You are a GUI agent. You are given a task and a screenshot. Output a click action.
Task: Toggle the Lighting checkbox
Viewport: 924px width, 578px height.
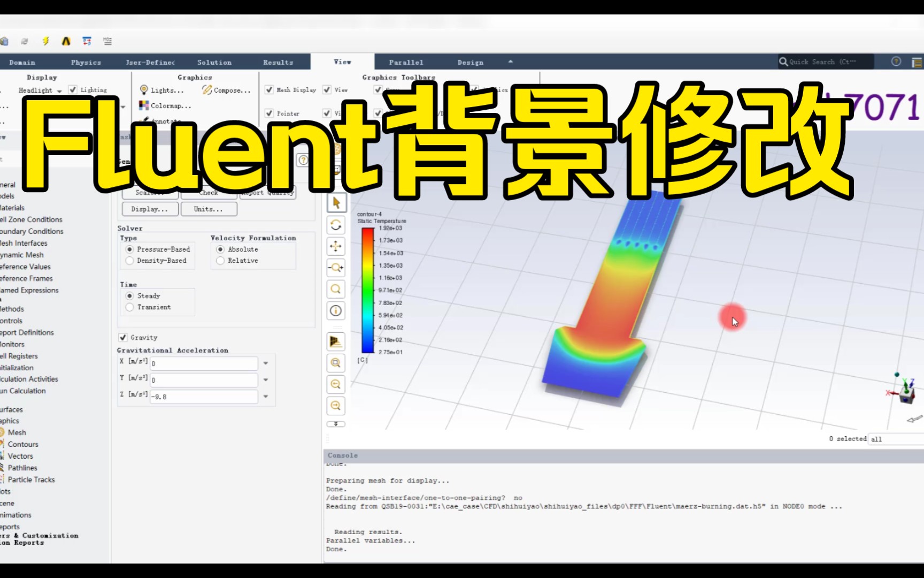pyautogui.click(x=73, y=89)
